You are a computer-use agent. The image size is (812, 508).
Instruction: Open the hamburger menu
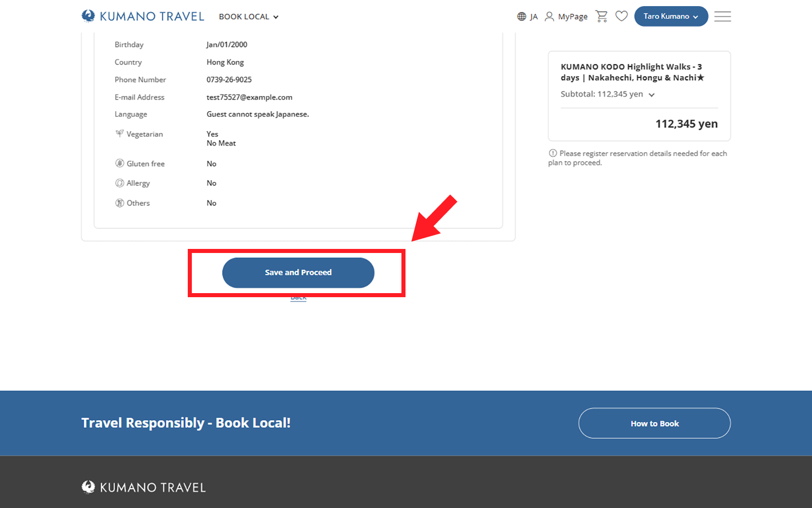722,16
